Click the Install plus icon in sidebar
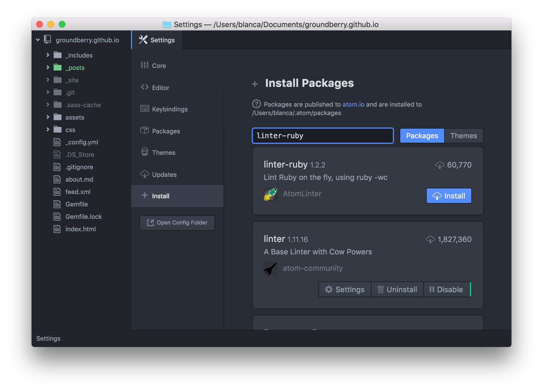Screen dimensions: 543x392 tap(145, 195)
